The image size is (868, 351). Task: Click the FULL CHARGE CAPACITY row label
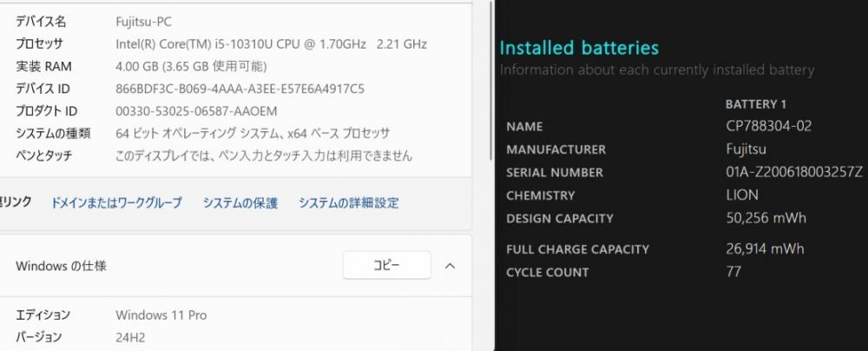point(577,249)
